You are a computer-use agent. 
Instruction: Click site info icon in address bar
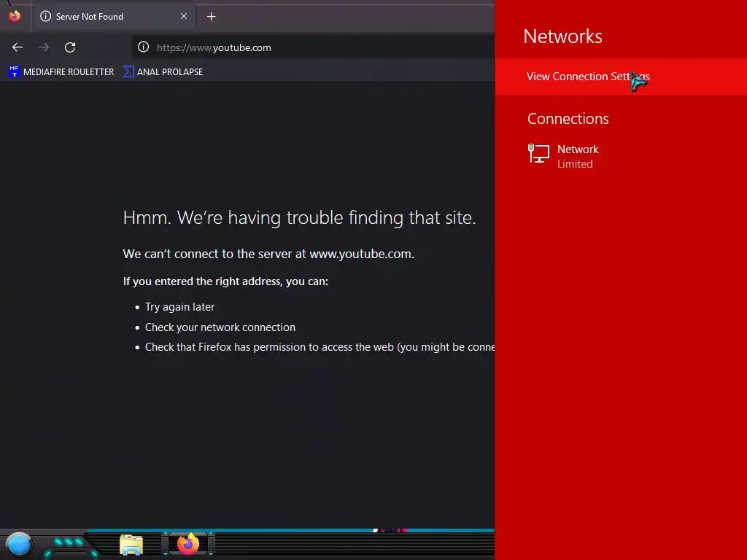tap(144, 47)
